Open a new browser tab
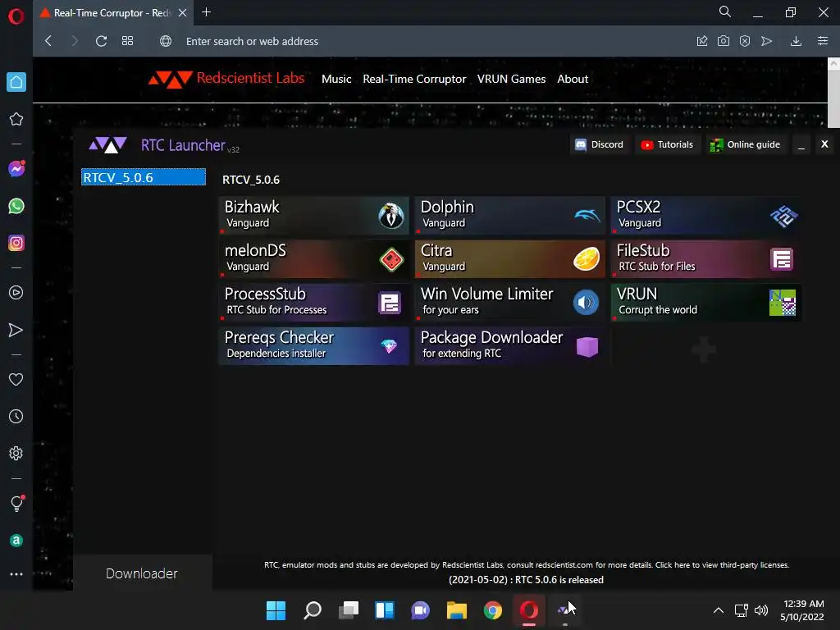The image size is (840, 630). point(206,12)
